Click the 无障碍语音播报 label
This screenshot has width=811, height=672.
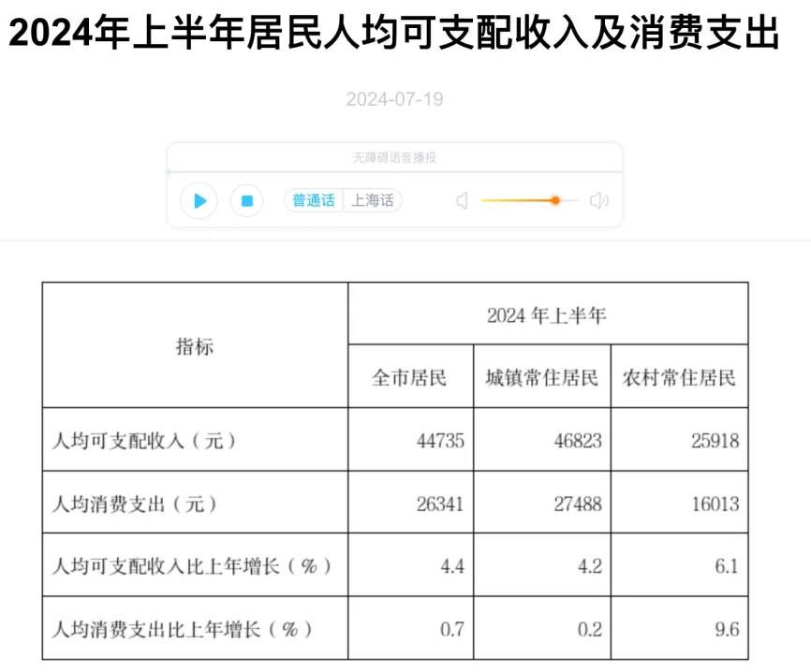coord(394,157)
